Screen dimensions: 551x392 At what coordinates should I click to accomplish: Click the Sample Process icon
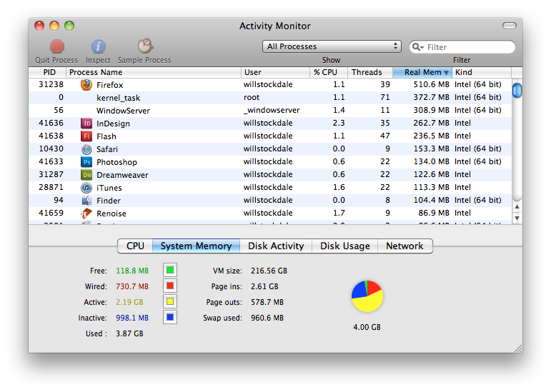(x=145, y=46)
